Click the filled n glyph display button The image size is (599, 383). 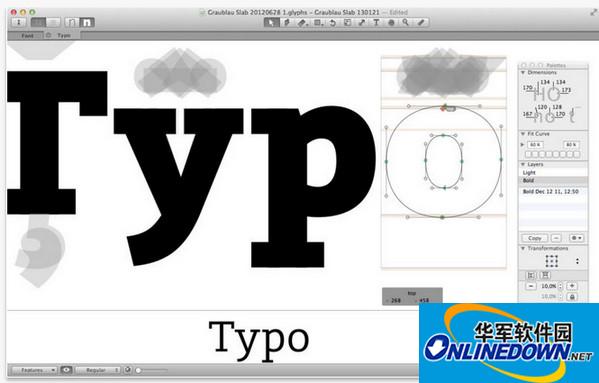coord(87,23)
